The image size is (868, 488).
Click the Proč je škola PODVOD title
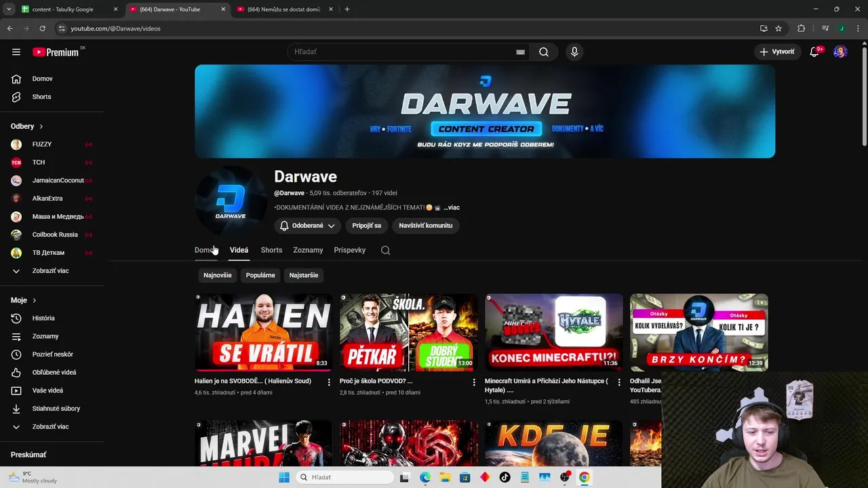point(376,381)
